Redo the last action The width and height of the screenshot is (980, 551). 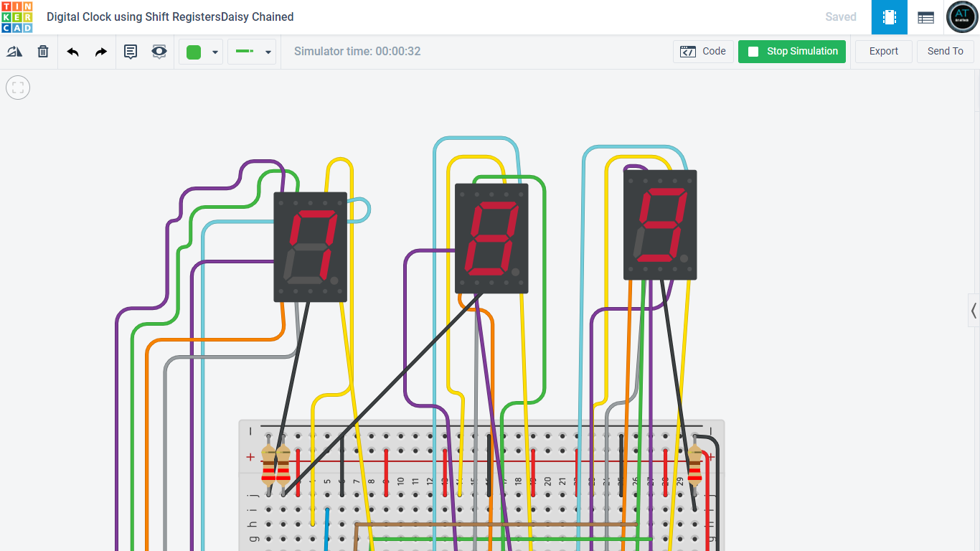click(101, 52)
